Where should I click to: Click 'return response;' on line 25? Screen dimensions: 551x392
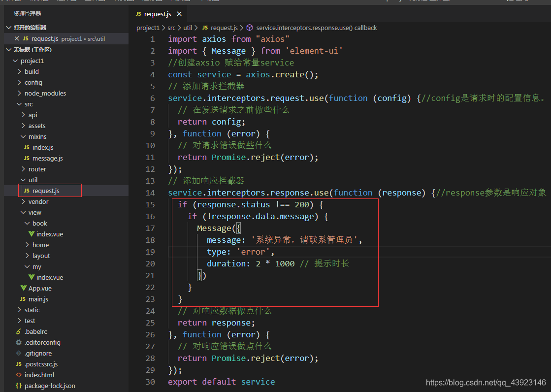pos(216,323)
